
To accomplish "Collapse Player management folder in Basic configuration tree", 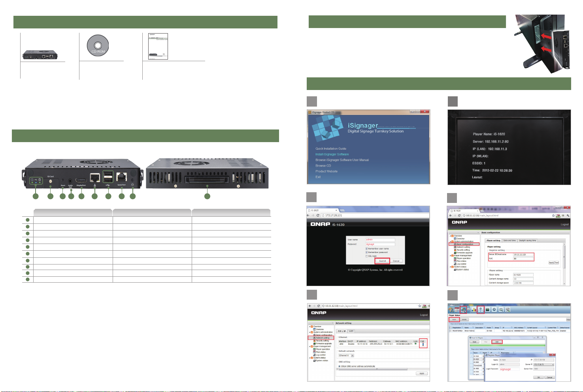I will [x=450, y=255].
